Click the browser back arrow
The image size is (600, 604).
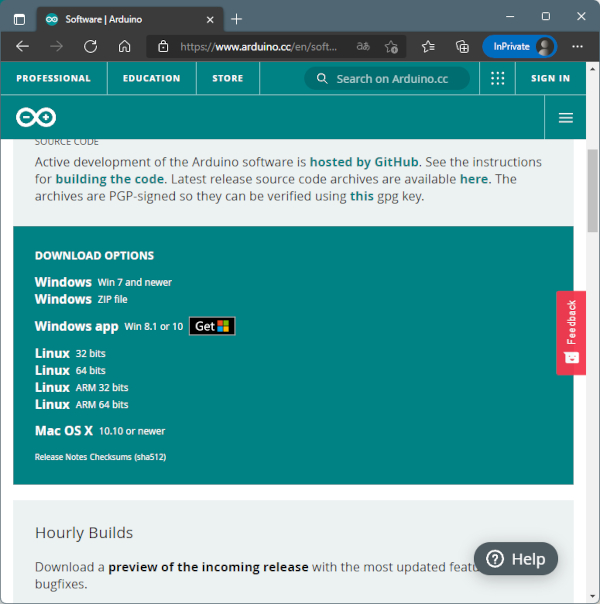pos(22,47)
